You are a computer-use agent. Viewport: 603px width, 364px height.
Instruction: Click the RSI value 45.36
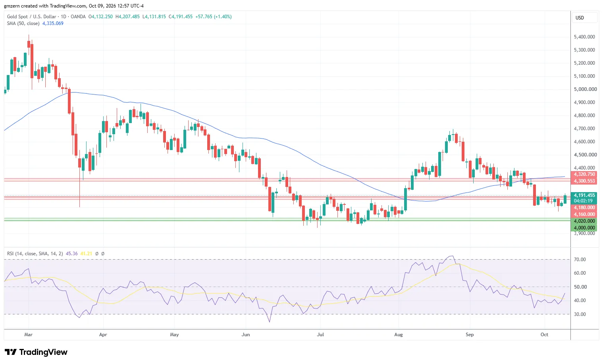[71, 254]
